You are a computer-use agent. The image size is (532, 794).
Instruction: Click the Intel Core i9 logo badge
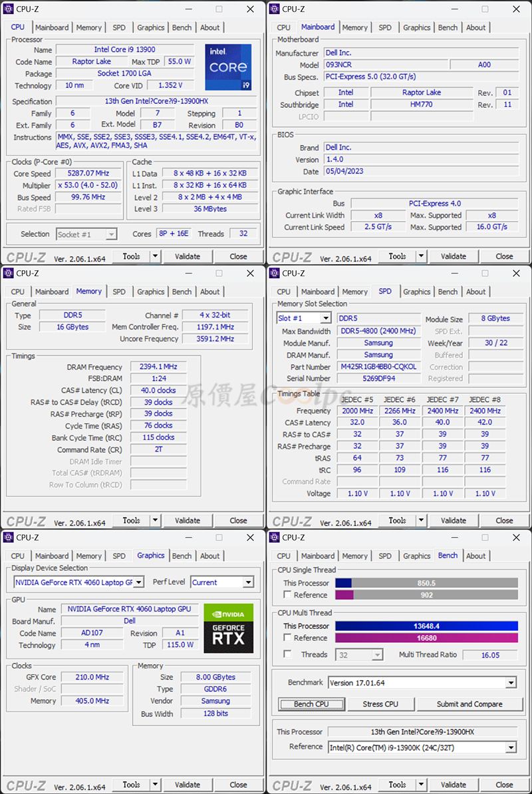[228, 67]
